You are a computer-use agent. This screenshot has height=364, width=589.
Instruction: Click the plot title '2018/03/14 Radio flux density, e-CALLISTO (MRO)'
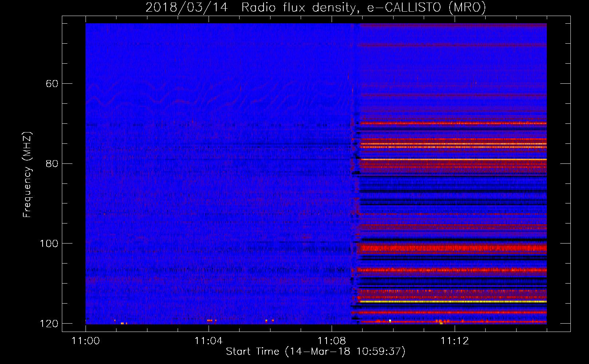(x=316, y=8)
